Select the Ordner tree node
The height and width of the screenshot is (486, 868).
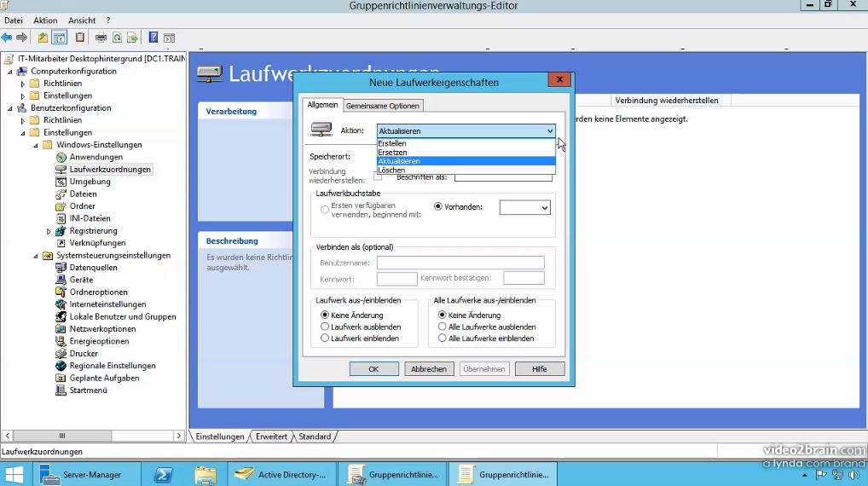[x=82, y=206]
